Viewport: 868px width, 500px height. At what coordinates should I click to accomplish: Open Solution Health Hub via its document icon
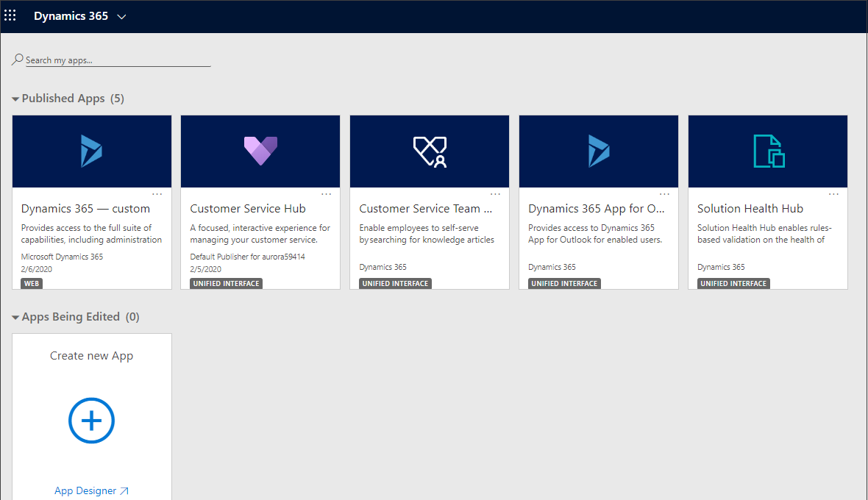[x=767, y=151]
